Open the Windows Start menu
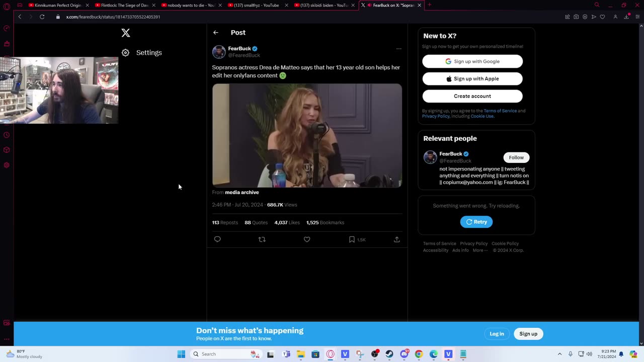644x362 pixels. [181, 354]
